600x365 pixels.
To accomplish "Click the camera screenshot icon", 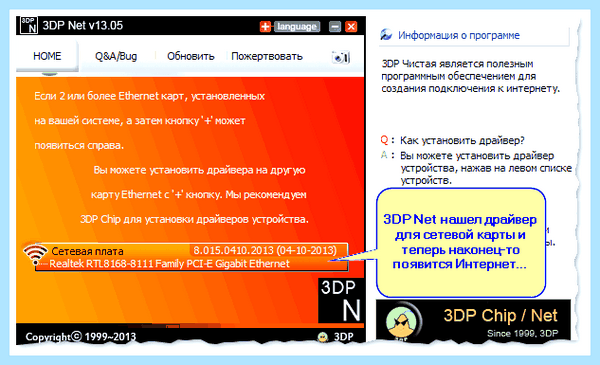I will pyautogui.click(x=340, y=57).
